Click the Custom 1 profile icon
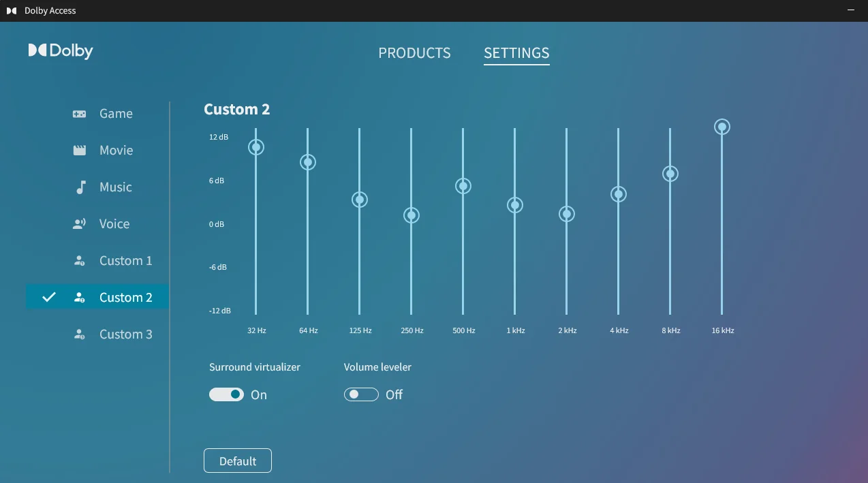The width and height of the screenshot is (868, 483). click(80, 261)
